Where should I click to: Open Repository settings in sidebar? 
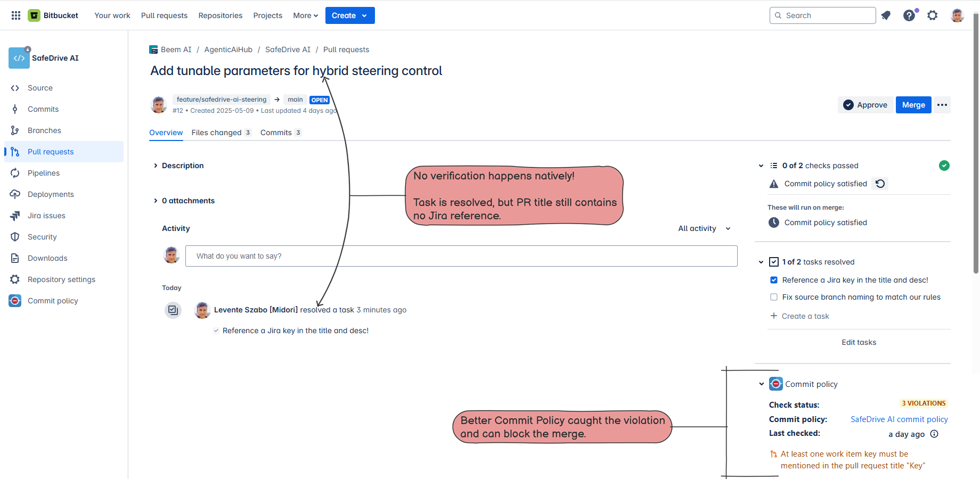pyautogui.click(x=64, y=279)
